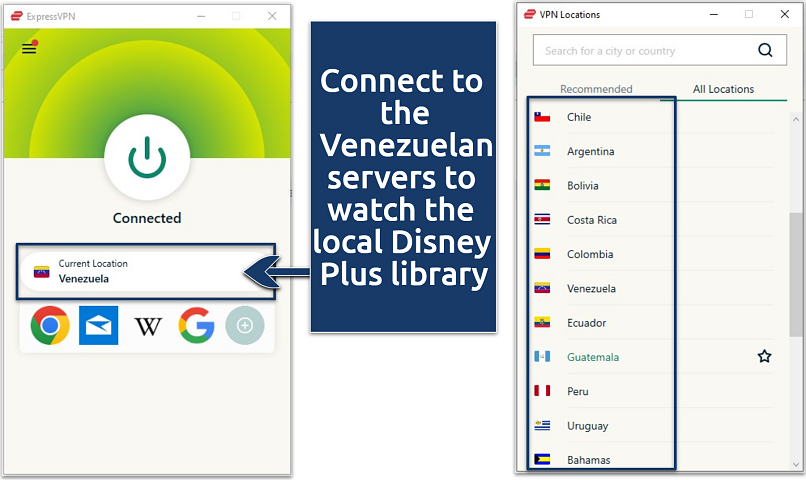Close the VPN Locations window

click(x=784, y=14)
